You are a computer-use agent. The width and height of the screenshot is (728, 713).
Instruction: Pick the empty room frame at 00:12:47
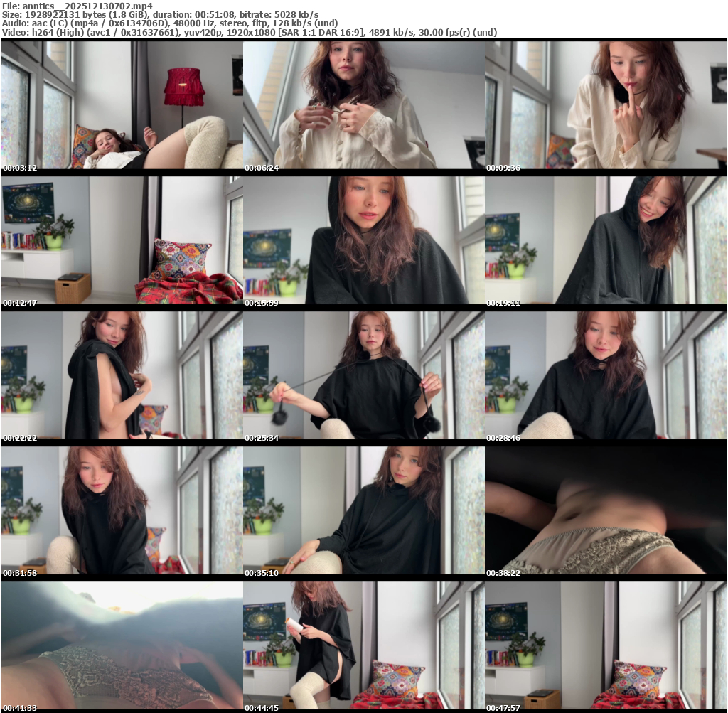pos(122,240)
